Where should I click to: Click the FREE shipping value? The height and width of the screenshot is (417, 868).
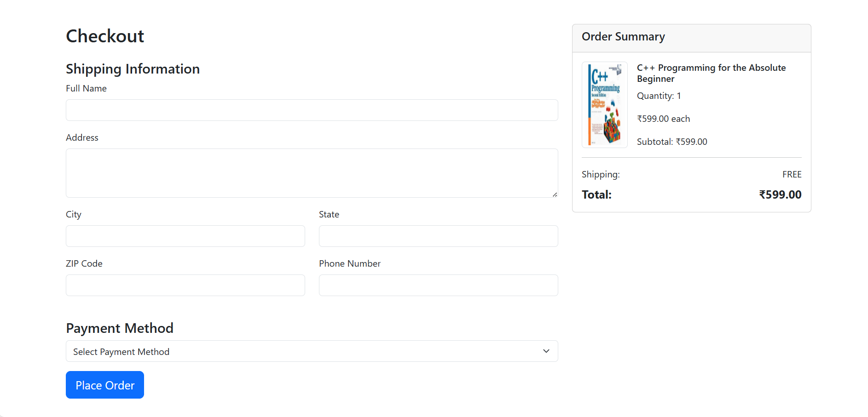(x=792, y=174)
